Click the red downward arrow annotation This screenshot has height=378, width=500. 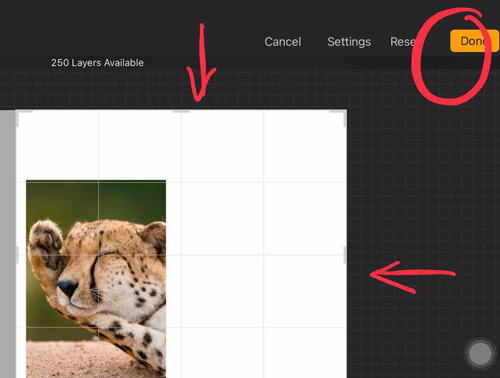coord(201,63)
